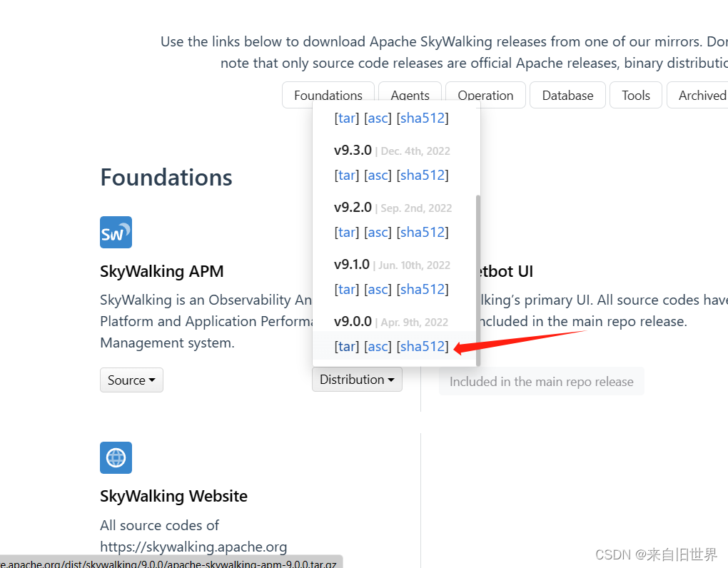Click the 'Jun. 10th, 2022' release date
Screen dimensions: 728x568
[x=414, y=265]
